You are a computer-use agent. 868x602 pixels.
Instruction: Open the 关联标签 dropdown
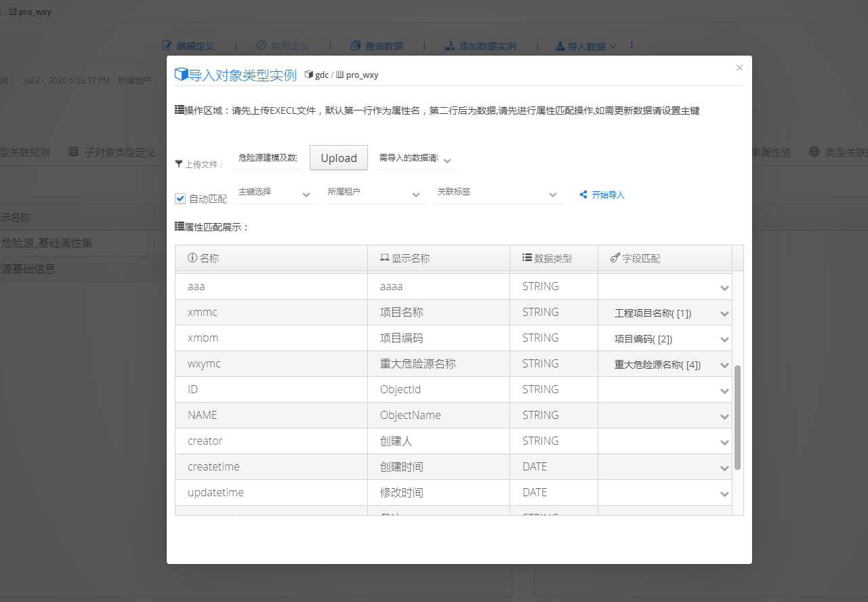point(498,193)
